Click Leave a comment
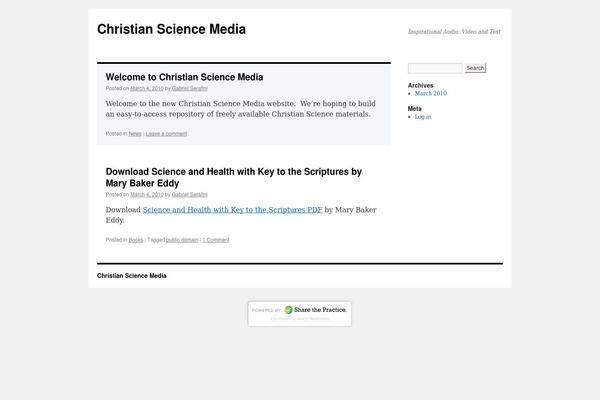 coord(166,133)
